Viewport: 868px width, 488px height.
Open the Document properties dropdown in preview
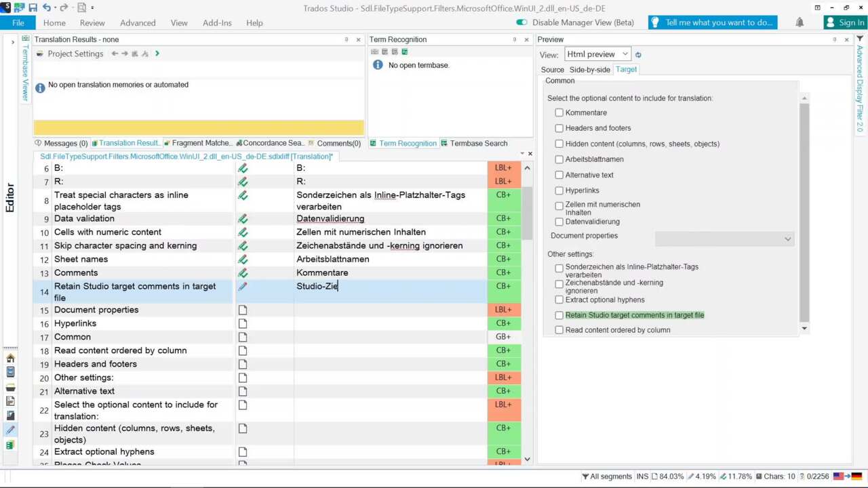point(724,239)
